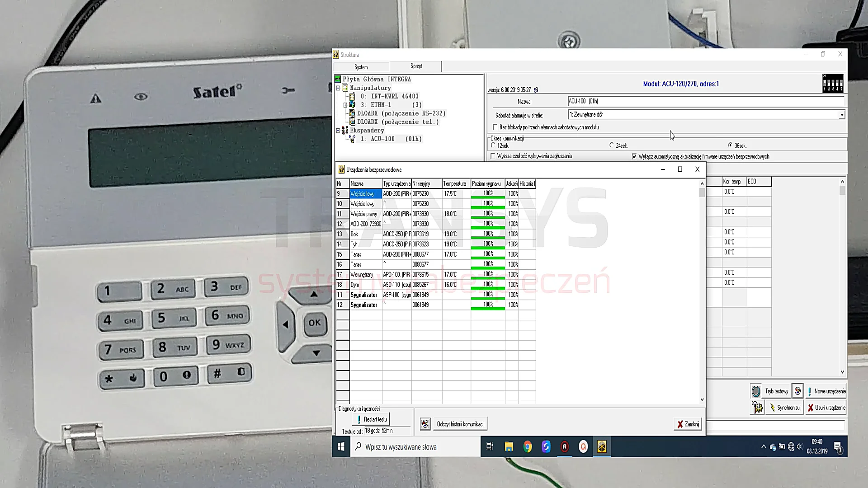The width and height of the screenshot is (868, 488).
Task: Click the Urządzenia bezprzewodowe dialog title icon
Action: click(341, 170)
